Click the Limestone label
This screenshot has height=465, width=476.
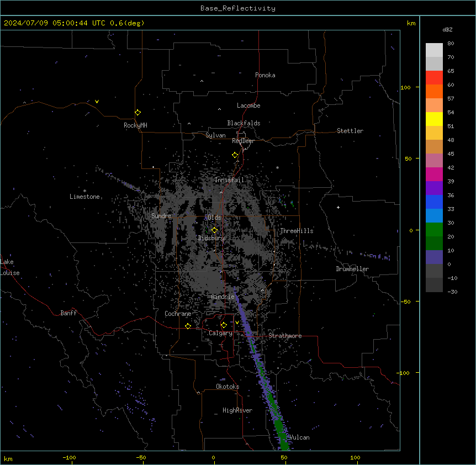[84, 197]
